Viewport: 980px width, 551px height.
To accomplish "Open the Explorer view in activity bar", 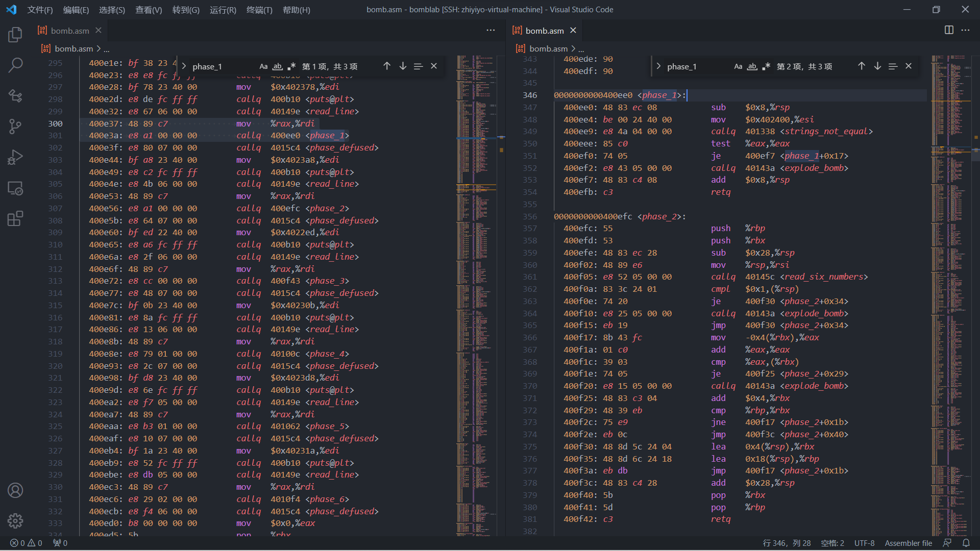I will tap(15, 34).
